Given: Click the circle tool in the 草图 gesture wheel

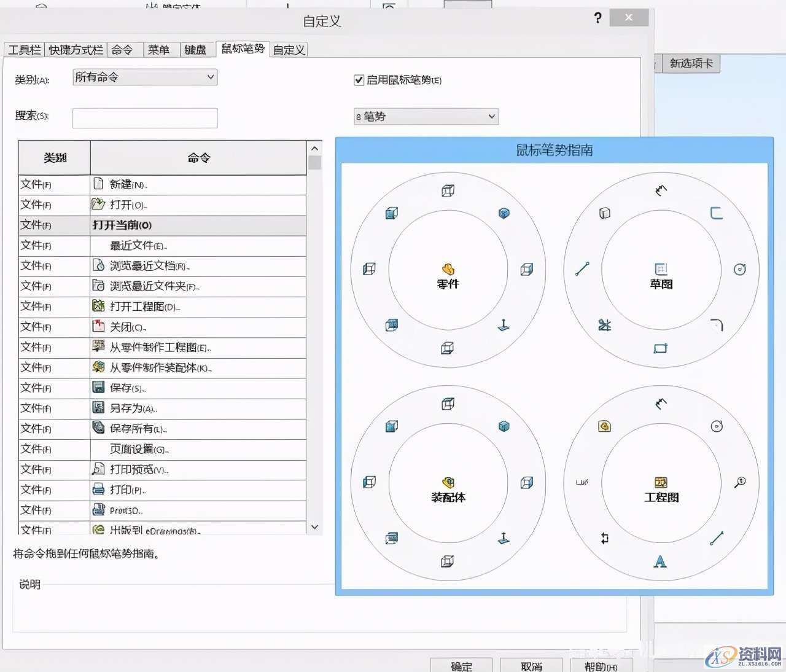Looking at the screenshot, I should [740, 269].
